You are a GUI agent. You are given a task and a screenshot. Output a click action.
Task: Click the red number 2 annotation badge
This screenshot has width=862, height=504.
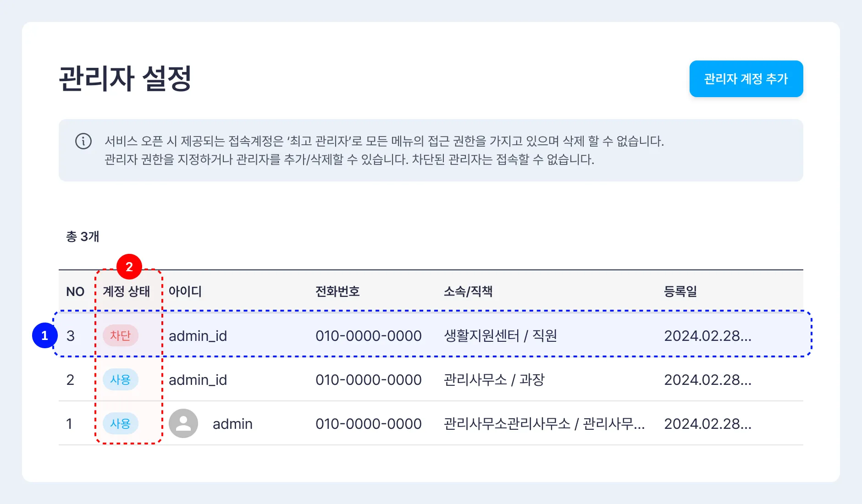[129, 267]
